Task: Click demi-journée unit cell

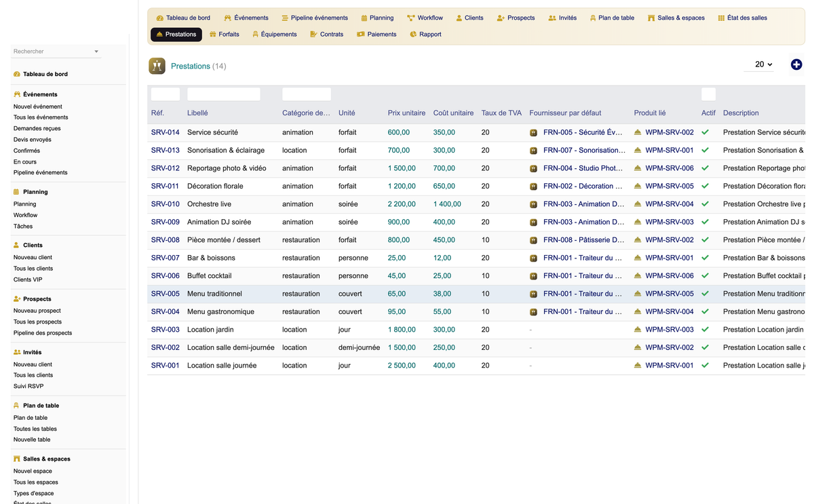Action: pyautogui.click(x=360, y=347)
